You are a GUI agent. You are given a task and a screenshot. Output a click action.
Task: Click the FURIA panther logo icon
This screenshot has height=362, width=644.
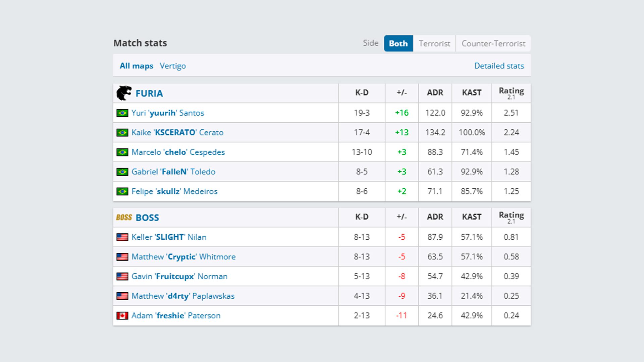[x=124, y=93]
